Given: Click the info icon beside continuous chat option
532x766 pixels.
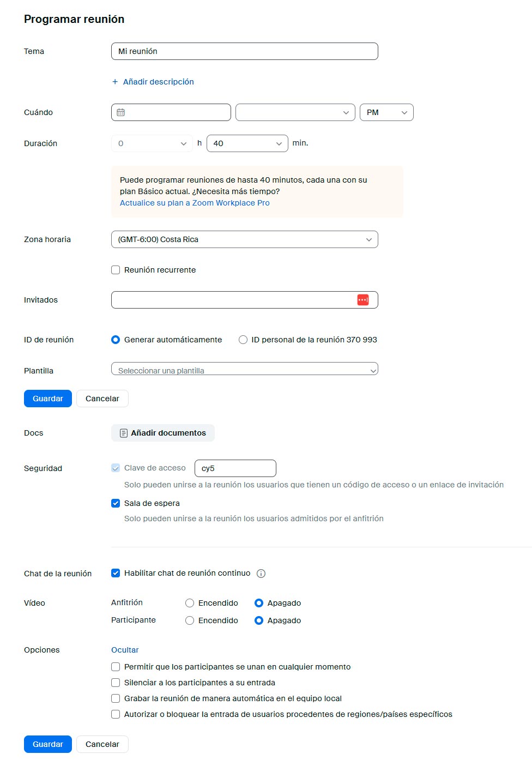Looking at the screenshot, I should click(x=261, y=574).
